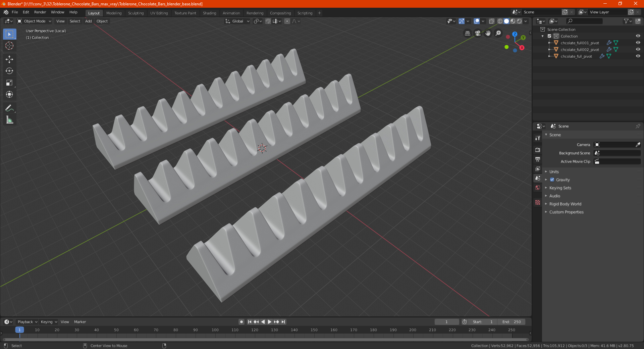Activate the Scale tool
The width and height of the screenshot is (644, 349).
[9, 83]
